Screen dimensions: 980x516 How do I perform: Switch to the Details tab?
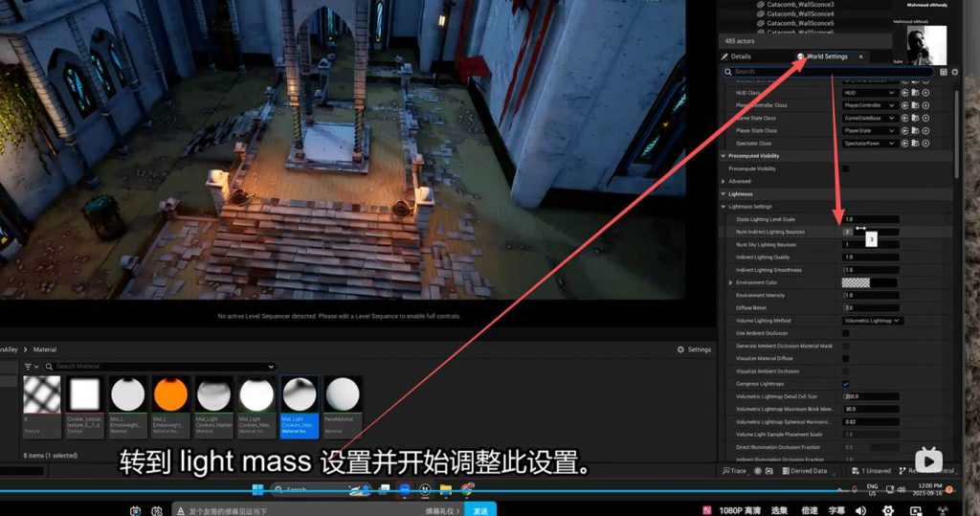pyautogui.click(x=741, y=56)
